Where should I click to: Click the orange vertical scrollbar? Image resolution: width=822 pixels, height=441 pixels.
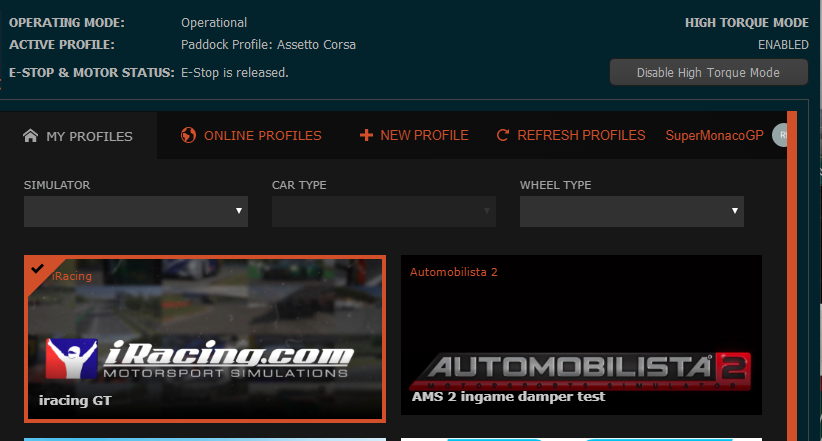click(792, 276)
